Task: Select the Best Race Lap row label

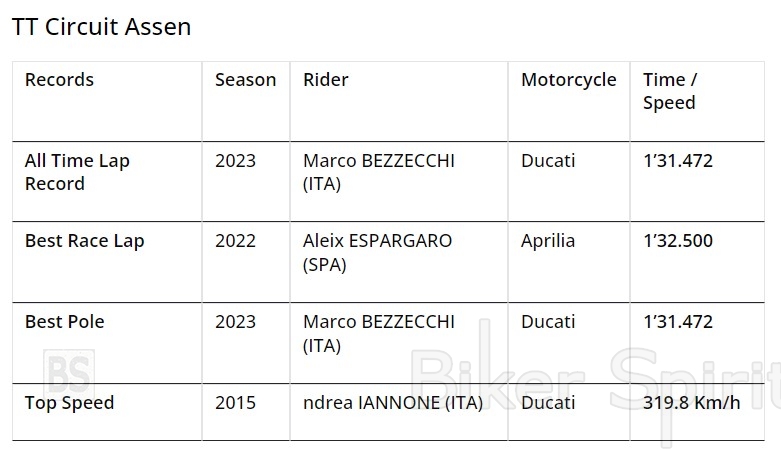Action: [x=84, y=241]
